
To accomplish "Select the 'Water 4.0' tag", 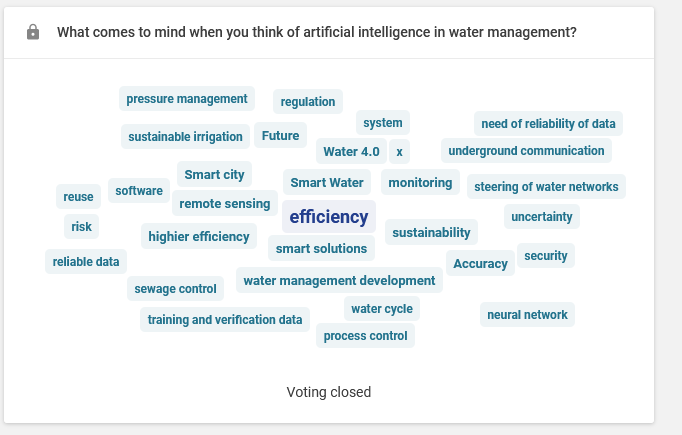I will [x=351, y=152].
